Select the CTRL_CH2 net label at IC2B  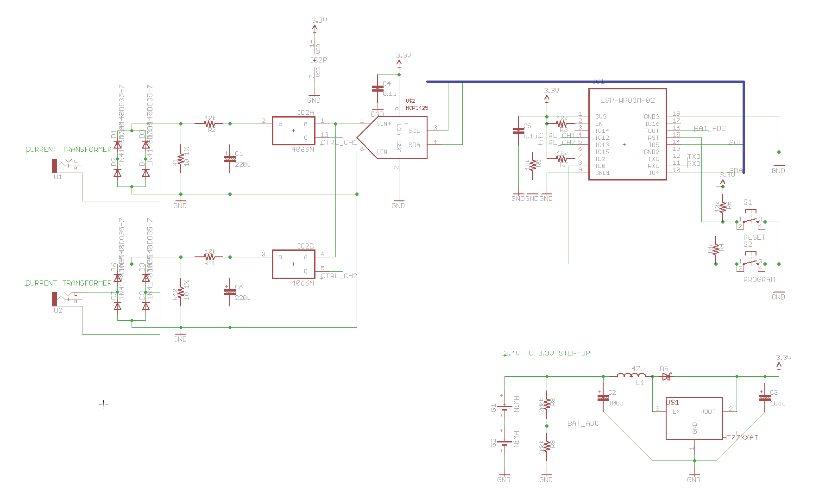(339, 276)
